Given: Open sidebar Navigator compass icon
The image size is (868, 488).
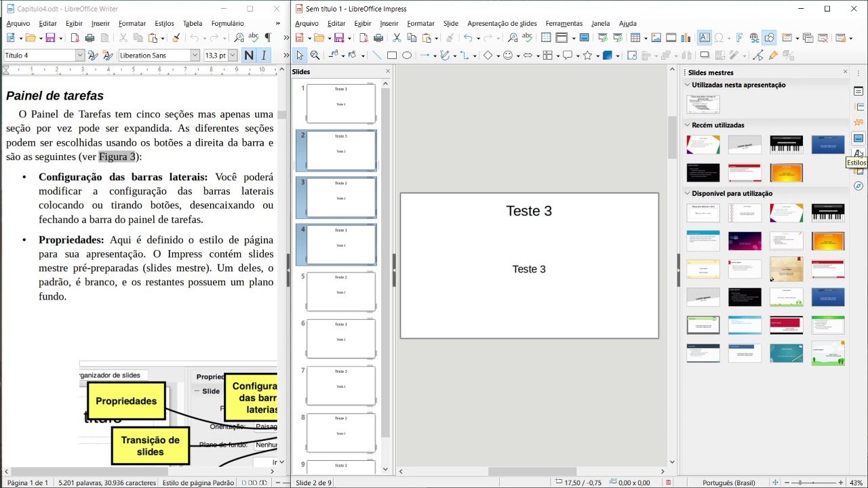Looking at the screenshot, I should coord(859,186).
